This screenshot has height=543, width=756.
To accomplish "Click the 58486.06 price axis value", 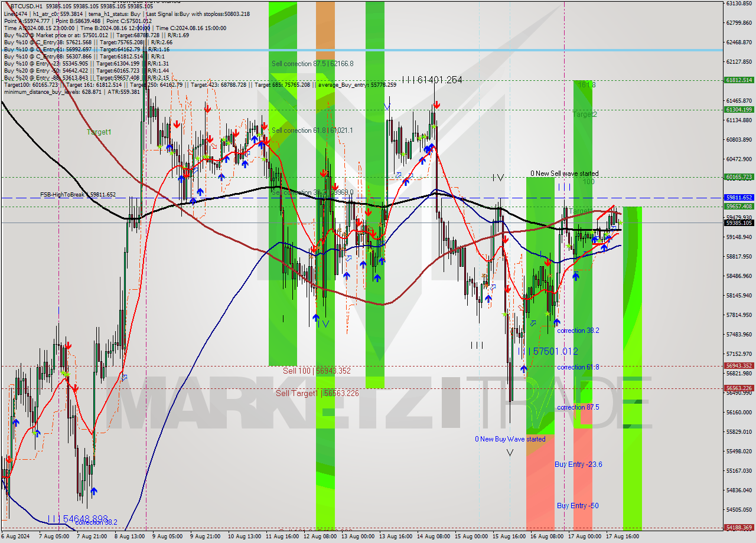I will 738,276.
